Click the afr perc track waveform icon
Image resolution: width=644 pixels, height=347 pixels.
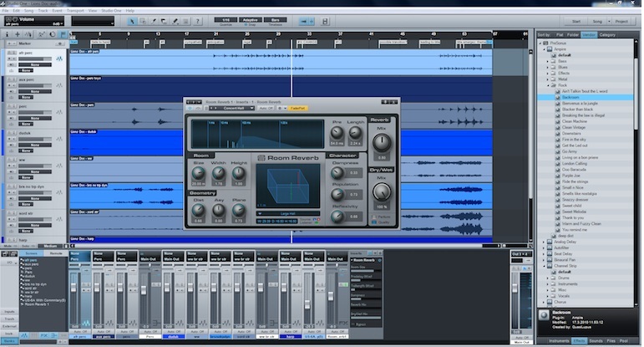tap(59, 59)
